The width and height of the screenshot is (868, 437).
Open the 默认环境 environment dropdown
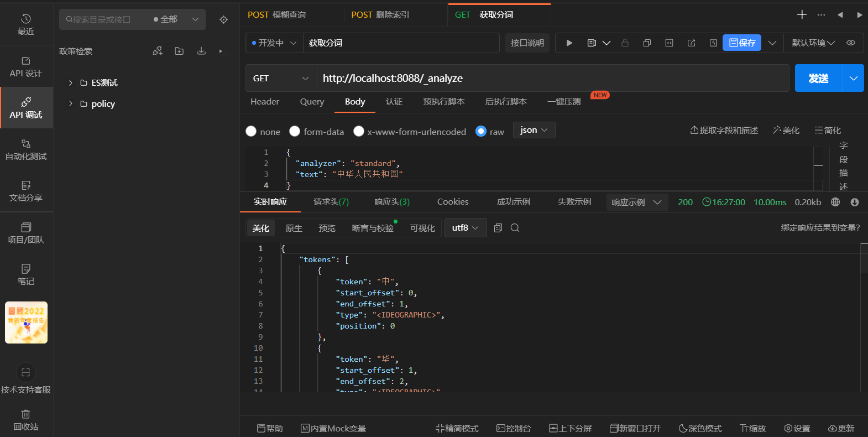point(813,43)
